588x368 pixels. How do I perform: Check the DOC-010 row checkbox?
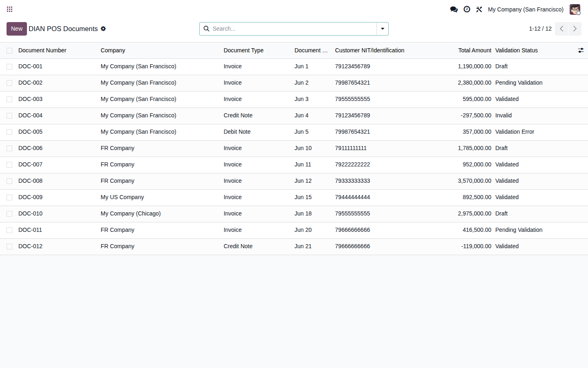coord(9,214)
